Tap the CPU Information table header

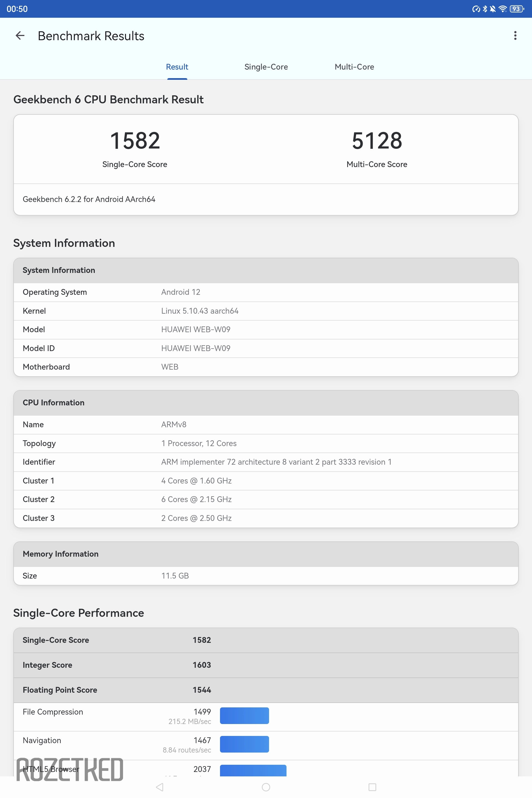pos(266,403)
